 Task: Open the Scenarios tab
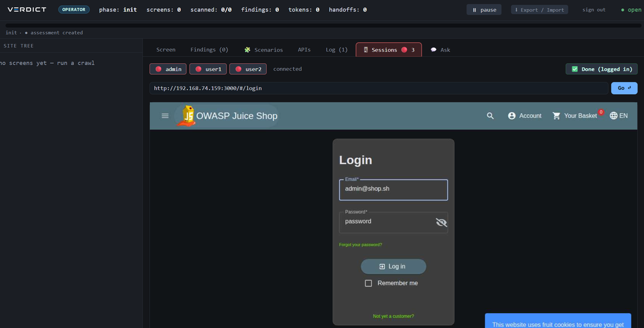point(263,50)
